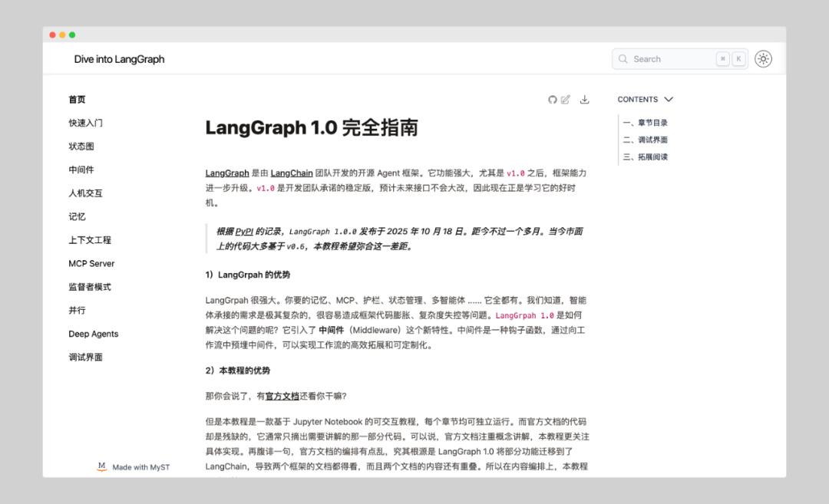Open the GitHub repository icon
829x504 pixels.
click(553, 99)
